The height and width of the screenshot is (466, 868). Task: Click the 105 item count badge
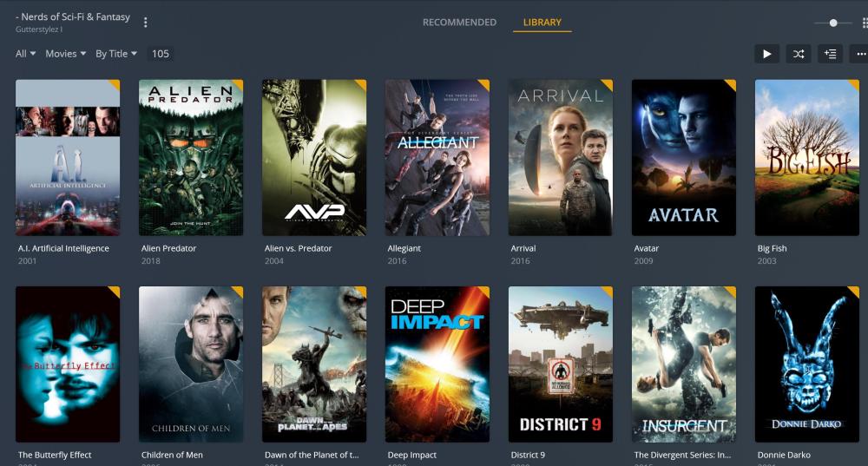point(161,54)
